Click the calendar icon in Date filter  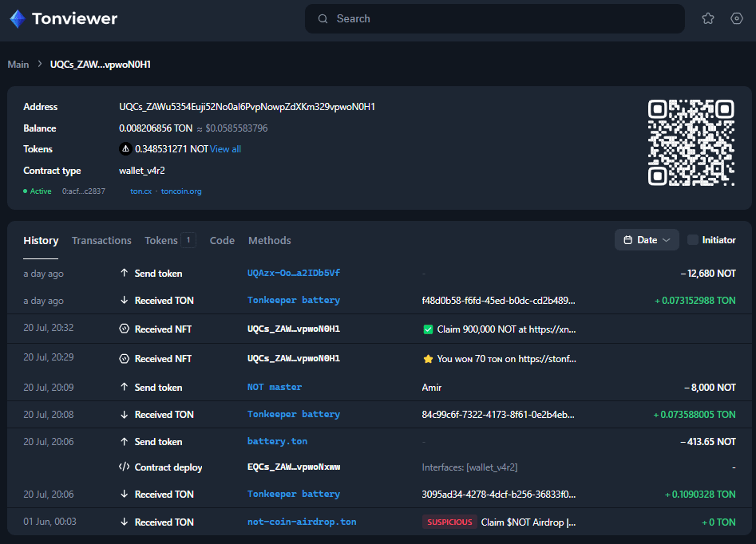[628, 240]
